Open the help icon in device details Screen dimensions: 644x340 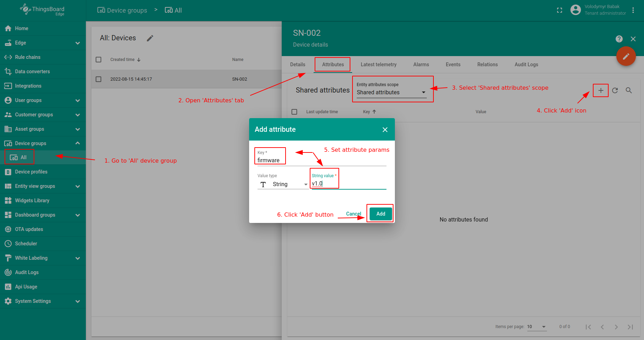[619, 39]
